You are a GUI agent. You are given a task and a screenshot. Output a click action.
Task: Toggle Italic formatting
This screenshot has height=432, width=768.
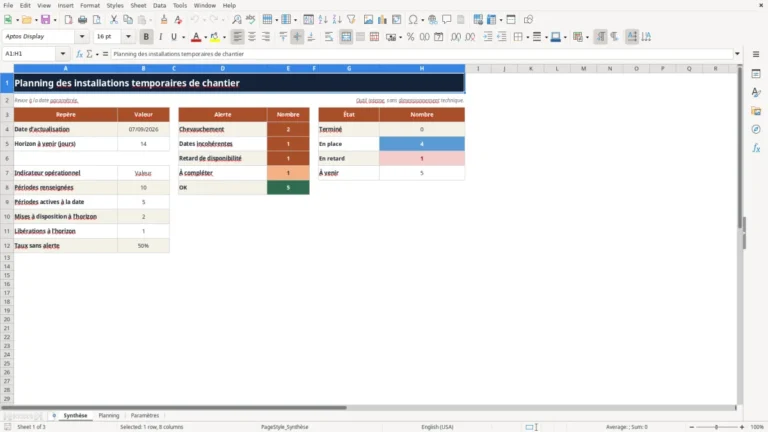click(160, 37)
